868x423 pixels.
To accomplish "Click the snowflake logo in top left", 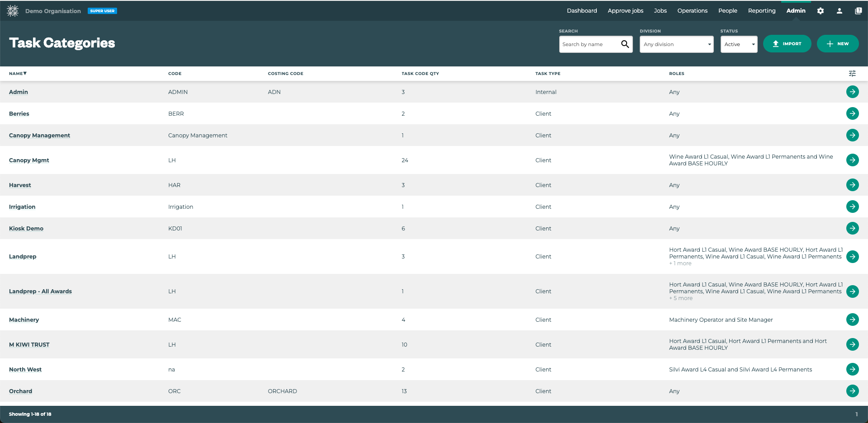I will (x=13, y=10).
